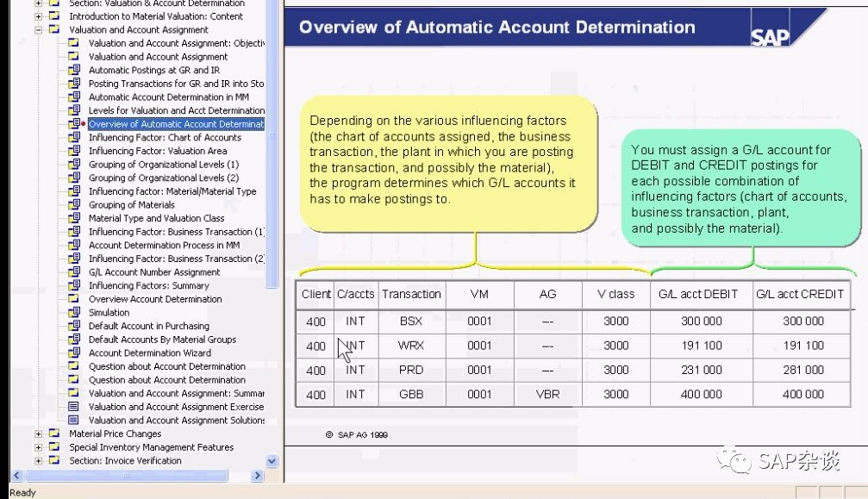Click the icon of Grouping of Materials
868x499 pixels.
[x=73, y=205]
